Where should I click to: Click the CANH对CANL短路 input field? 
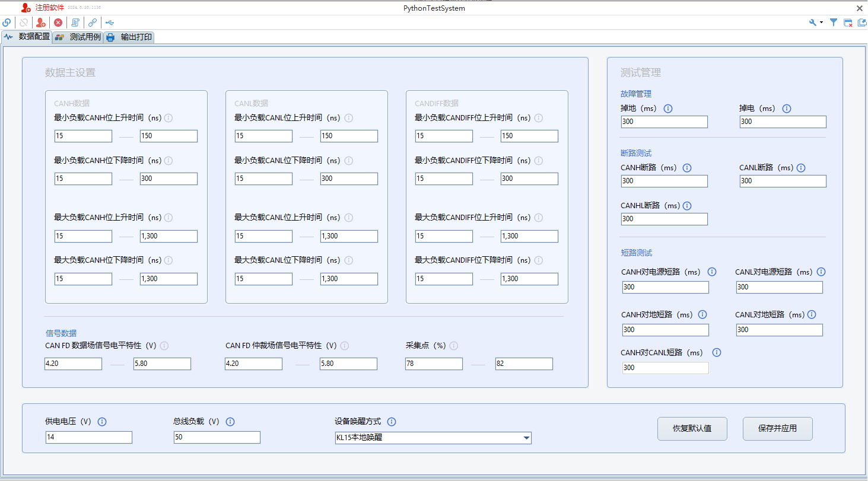coord(666,368)
